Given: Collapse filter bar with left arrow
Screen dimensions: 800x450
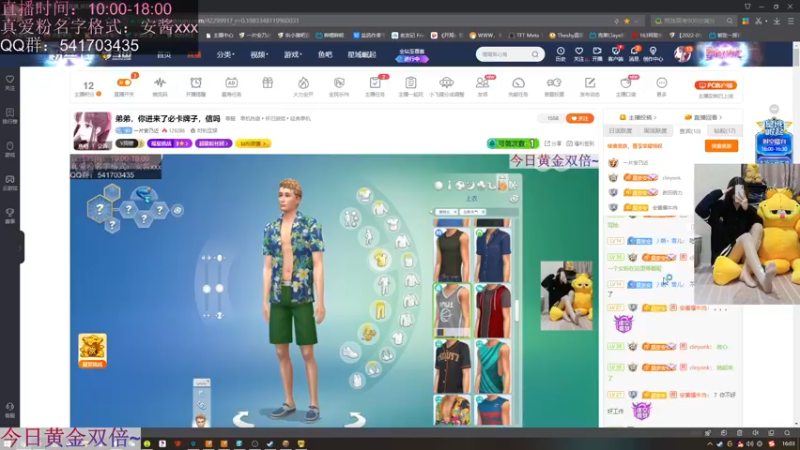Looking at the screenshot, I should (431, 212).
